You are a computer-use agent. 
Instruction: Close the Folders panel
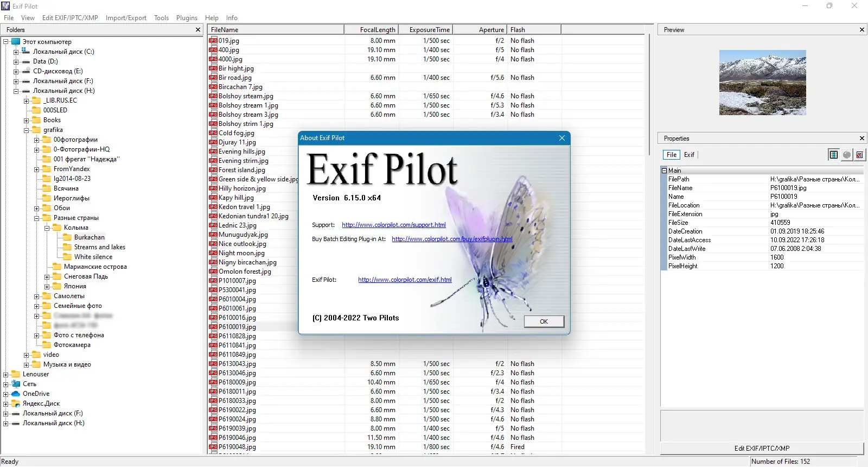(198, 30)
